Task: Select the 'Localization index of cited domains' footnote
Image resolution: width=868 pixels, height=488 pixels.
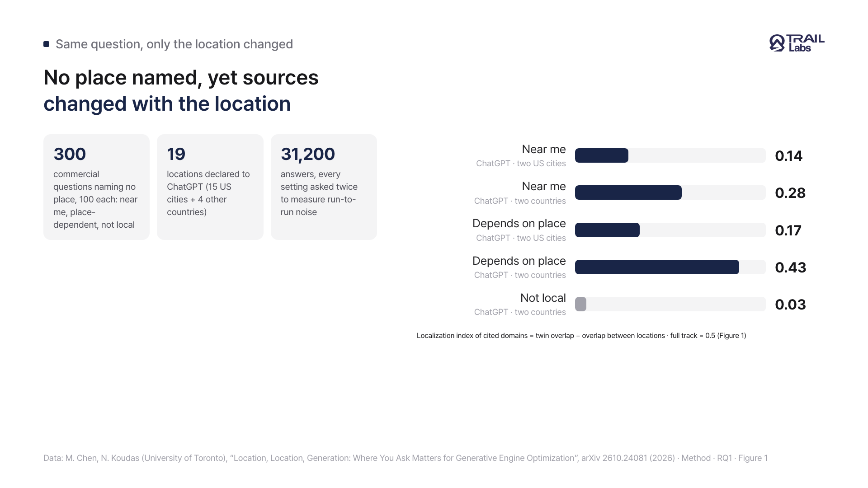Action: click(581, 336)
